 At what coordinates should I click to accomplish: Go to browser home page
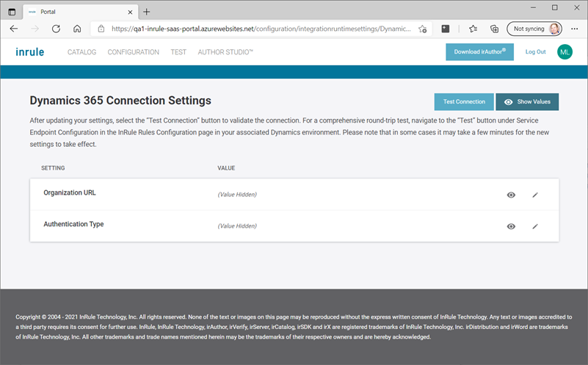[x=77, y=29]
